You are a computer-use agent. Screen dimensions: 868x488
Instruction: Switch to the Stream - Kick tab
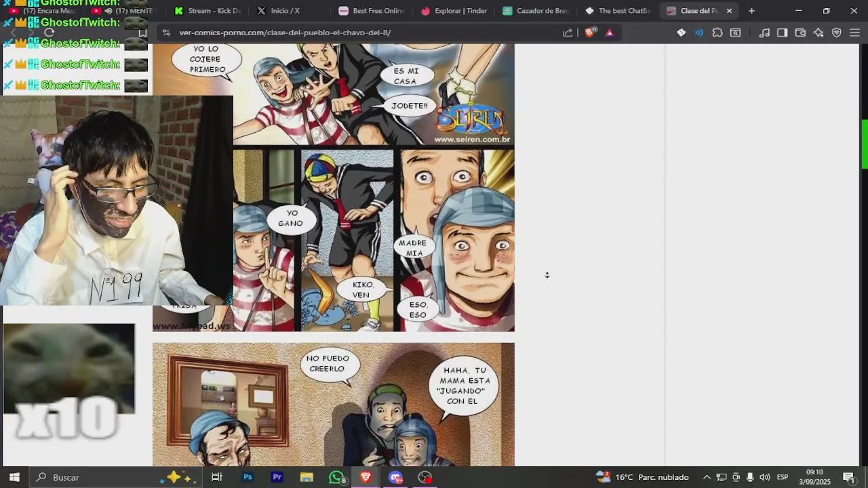(x=207, y=11)
